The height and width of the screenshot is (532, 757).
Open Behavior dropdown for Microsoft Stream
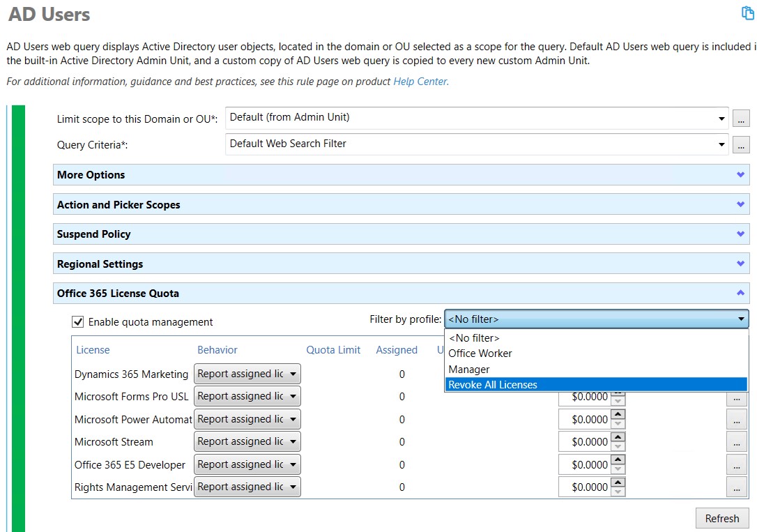pyautogui.click(x=247, y=442)
